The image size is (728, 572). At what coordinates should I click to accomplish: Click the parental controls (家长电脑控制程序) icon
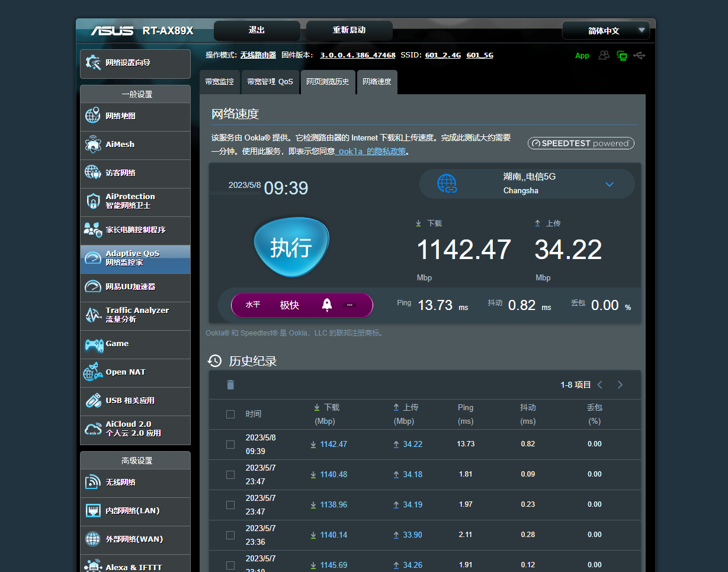93,229
